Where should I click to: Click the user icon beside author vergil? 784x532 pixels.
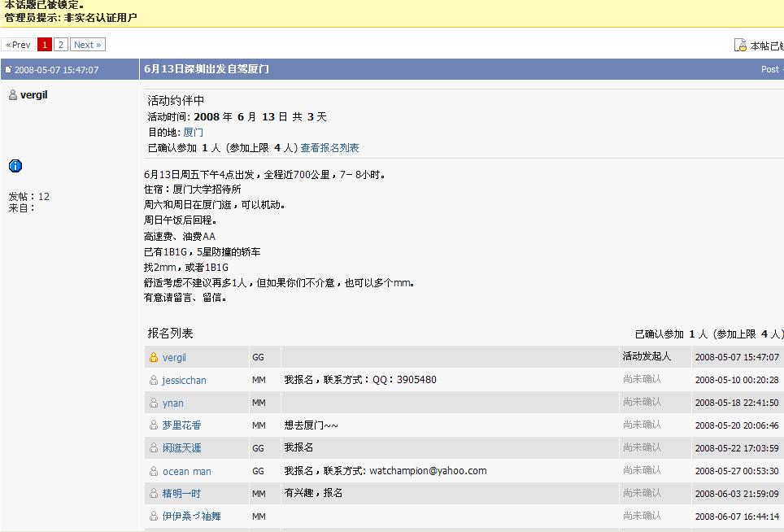13,95
